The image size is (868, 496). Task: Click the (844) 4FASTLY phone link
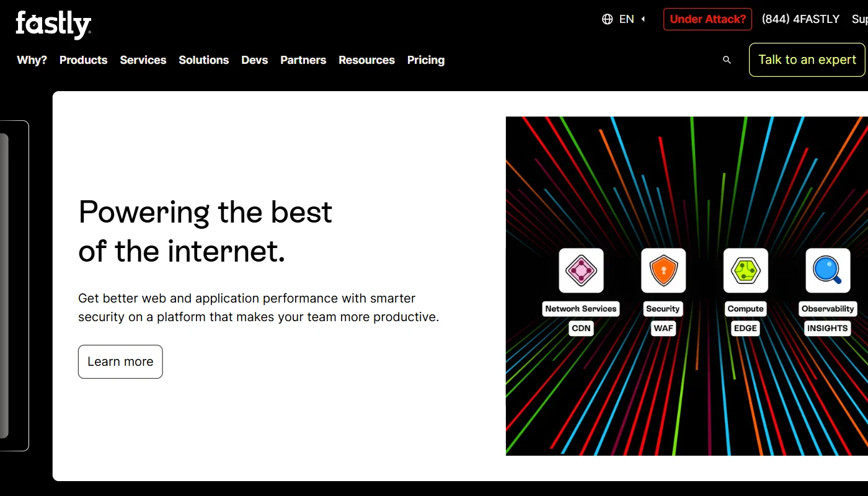[800, 19]
